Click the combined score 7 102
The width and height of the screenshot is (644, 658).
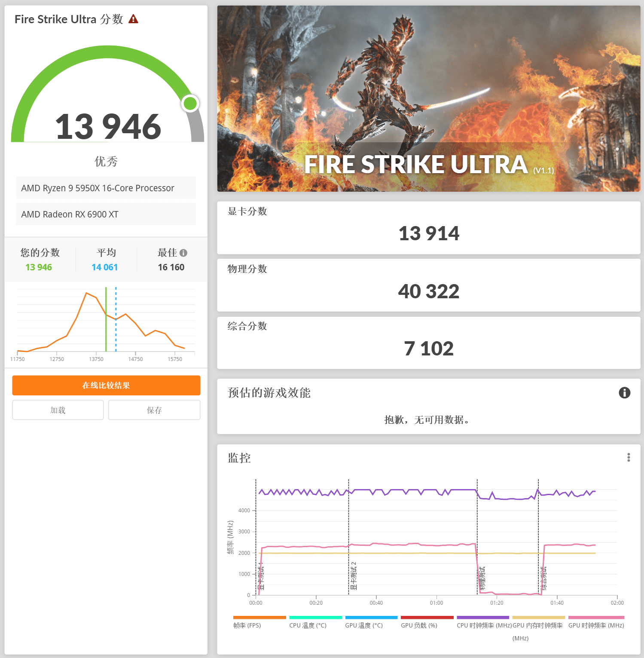(x=429, y=349)
